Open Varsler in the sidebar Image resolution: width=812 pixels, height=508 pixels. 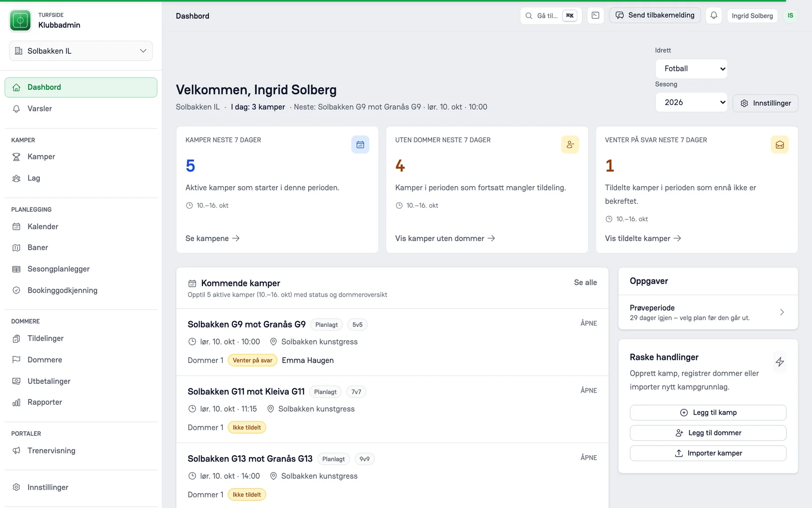[x=81, y=109]
